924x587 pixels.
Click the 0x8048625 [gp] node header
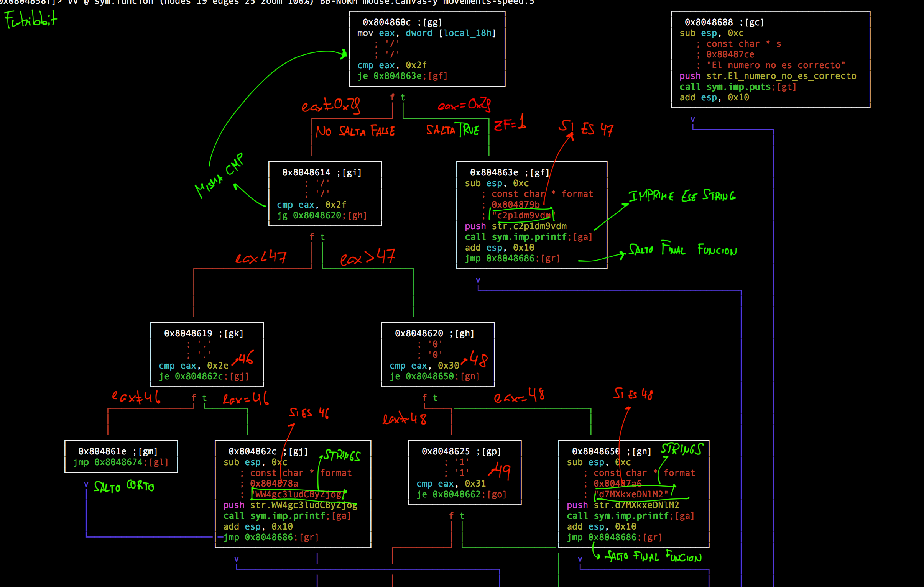pos(461,451)
